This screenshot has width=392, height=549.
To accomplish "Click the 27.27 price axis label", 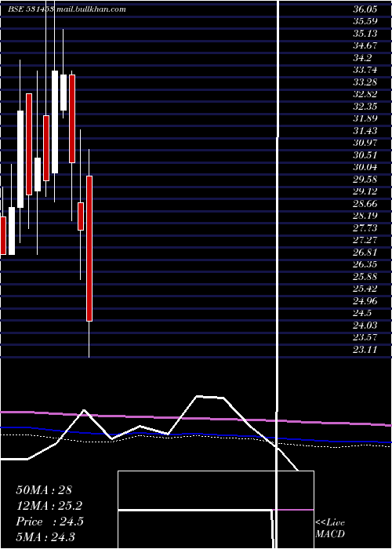I will pyautogui.click(x=365, y=241).
